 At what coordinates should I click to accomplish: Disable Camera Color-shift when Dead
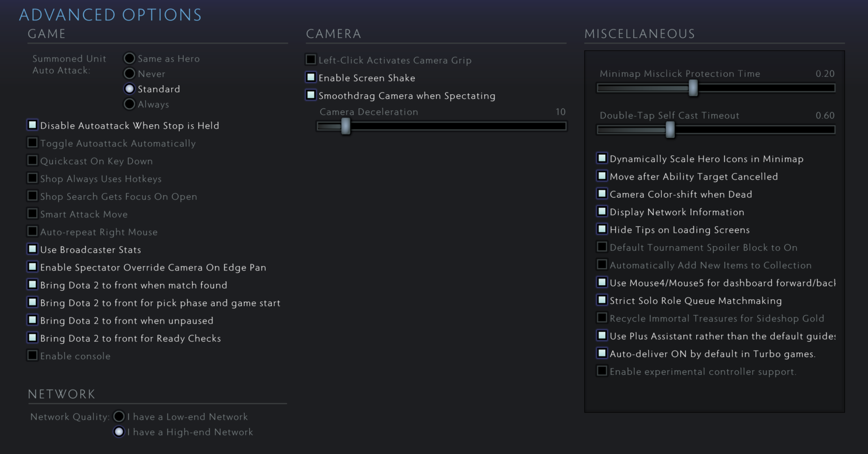(602, 193)
